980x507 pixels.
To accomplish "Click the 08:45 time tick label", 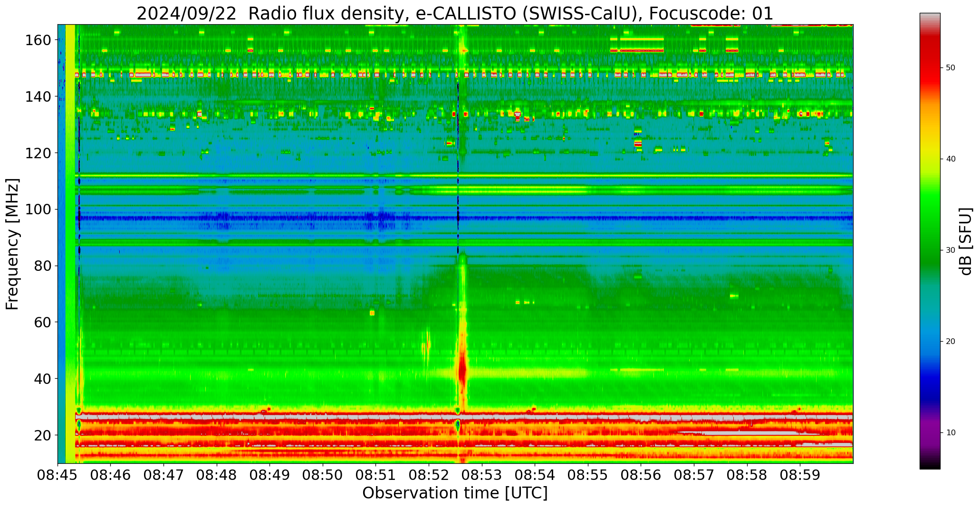I will point(58,476).
